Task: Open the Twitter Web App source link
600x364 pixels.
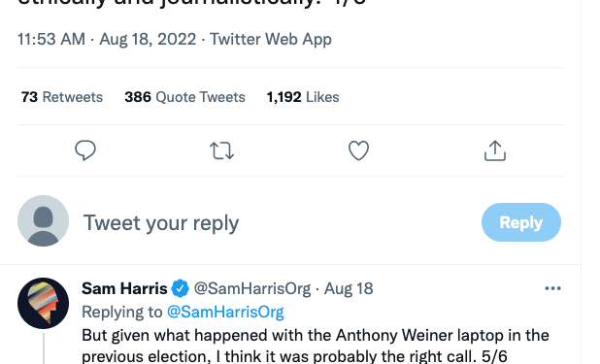Action: click(271, 39)
